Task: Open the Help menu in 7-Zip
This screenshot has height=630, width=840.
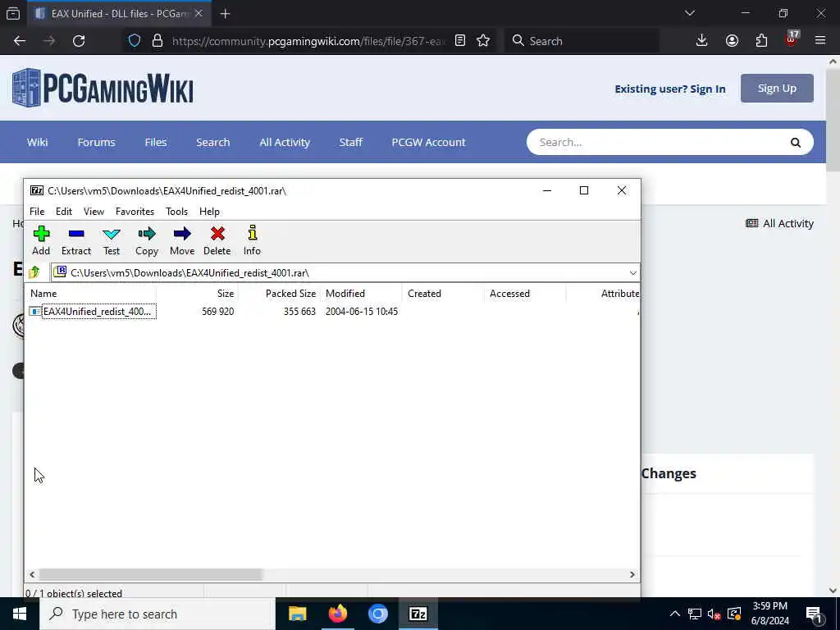Action: click(x=209, y=212)
